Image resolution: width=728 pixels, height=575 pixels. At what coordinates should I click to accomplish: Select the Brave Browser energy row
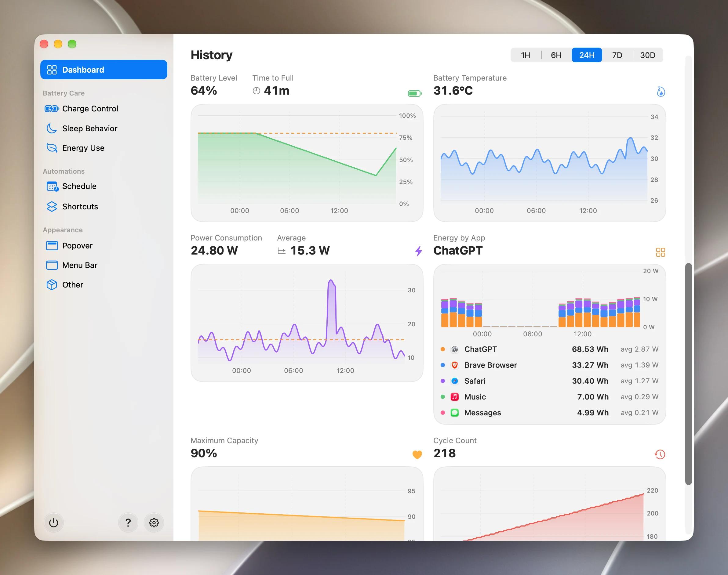pyautogui.click(x=549, y=365)
